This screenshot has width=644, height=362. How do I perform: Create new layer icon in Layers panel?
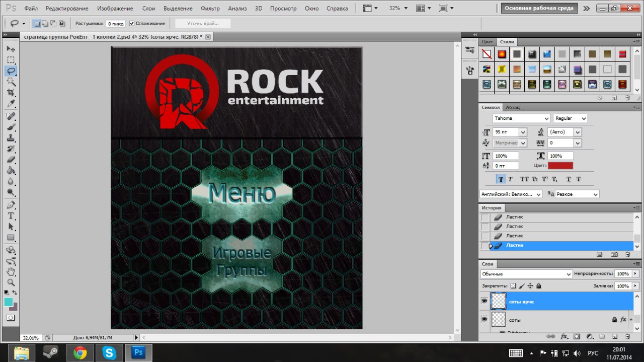coord(614,336)
